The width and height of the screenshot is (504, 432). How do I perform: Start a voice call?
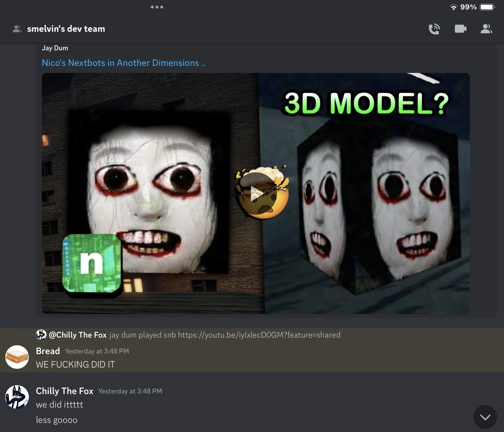(x=435, y=29)
